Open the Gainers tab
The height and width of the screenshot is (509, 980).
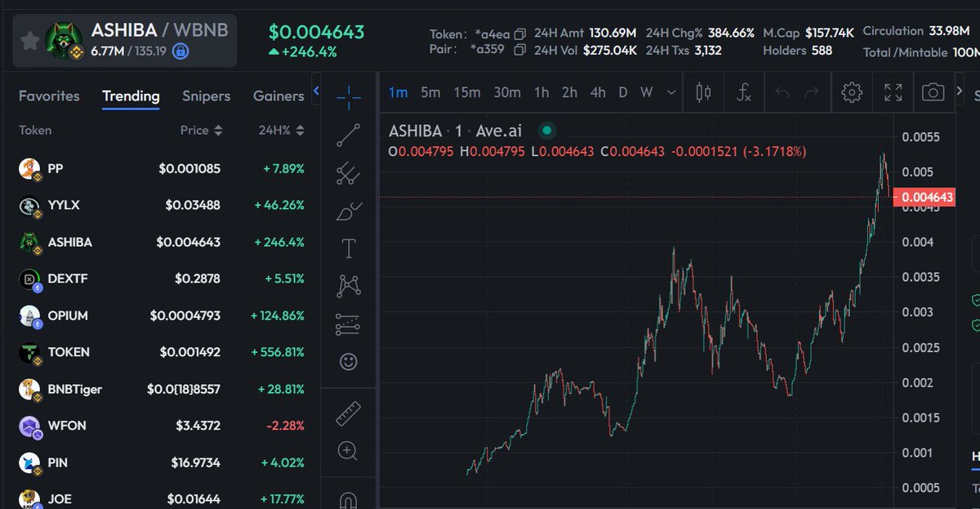coord(278,96)
